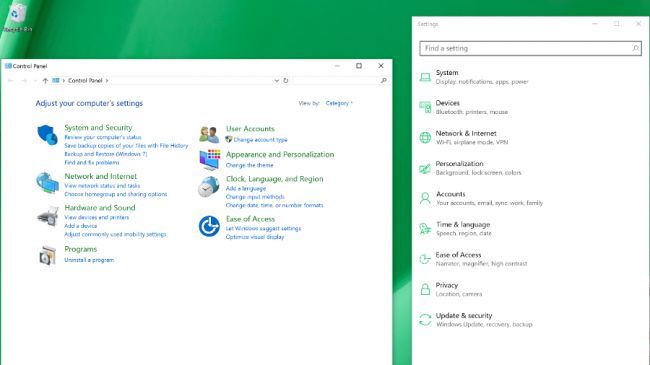Image resolution: width=650 pixels, height=365 pixels.
Task: Click Add a device link
Action: point(80,226)
